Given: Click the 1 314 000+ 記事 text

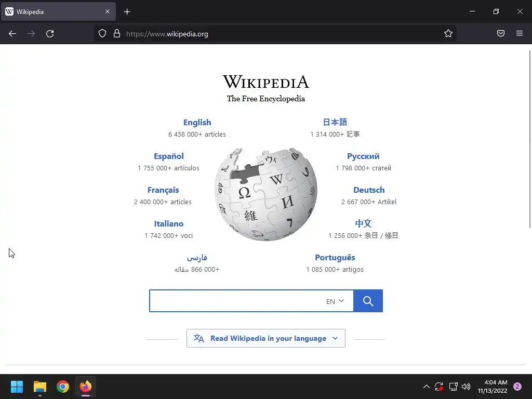Looking at the screenshot, I should (x=335, y=135).
